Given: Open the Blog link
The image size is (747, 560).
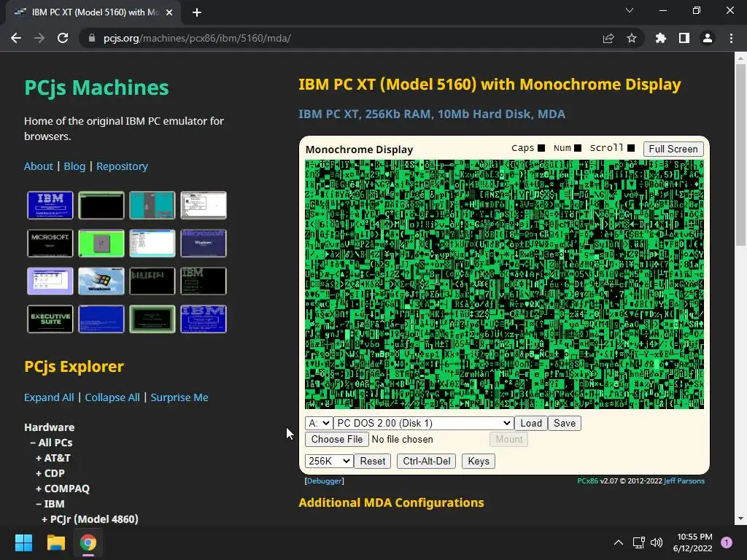Looking at the screenshot, I should pyautogui.click(x=75, y=166).
